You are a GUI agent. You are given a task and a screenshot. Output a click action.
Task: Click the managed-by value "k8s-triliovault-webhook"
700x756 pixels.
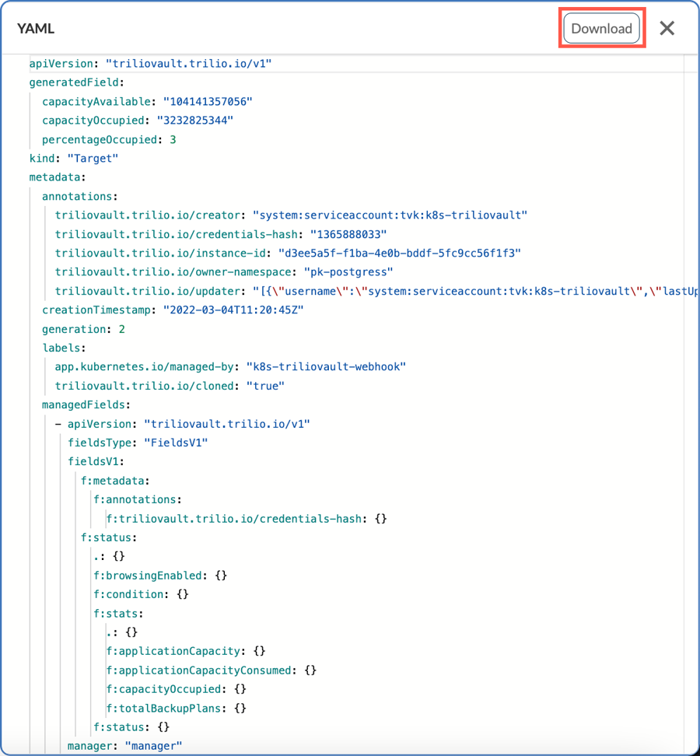(x=326, y=367)
